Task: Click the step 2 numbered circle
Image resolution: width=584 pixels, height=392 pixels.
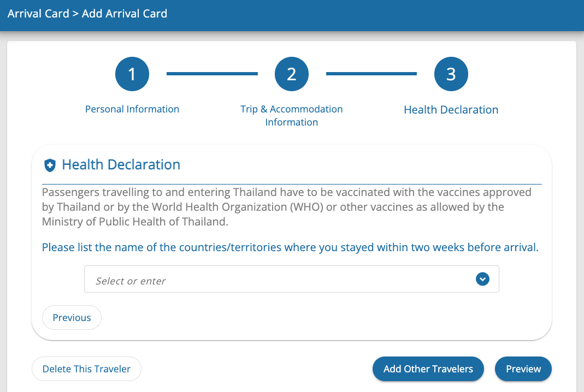Action: [x=291, y=74]
